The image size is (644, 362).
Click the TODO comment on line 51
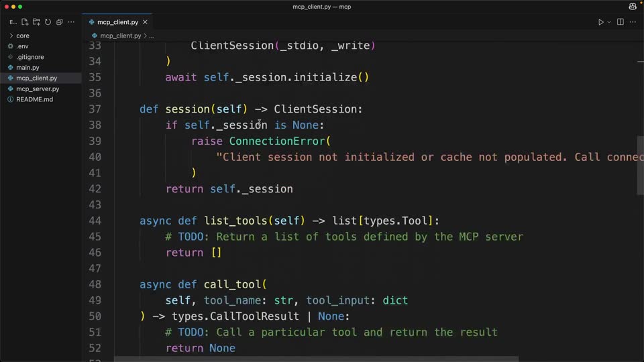tap(331, 332)
